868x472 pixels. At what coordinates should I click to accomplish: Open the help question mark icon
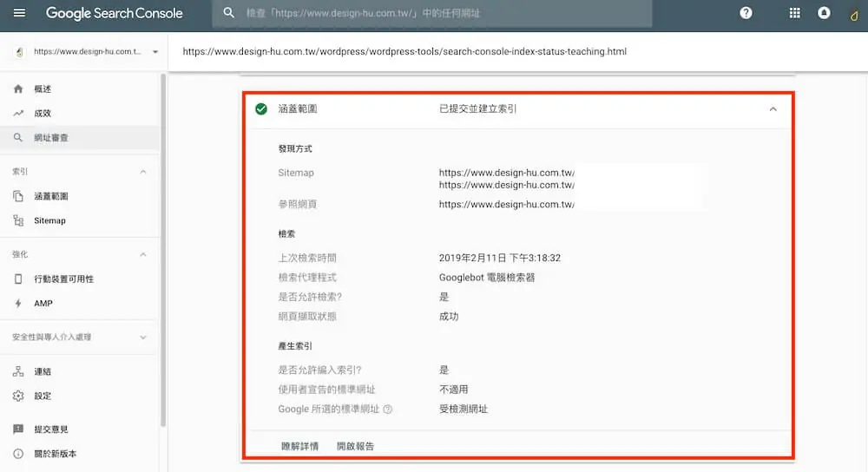click(746, 13)
